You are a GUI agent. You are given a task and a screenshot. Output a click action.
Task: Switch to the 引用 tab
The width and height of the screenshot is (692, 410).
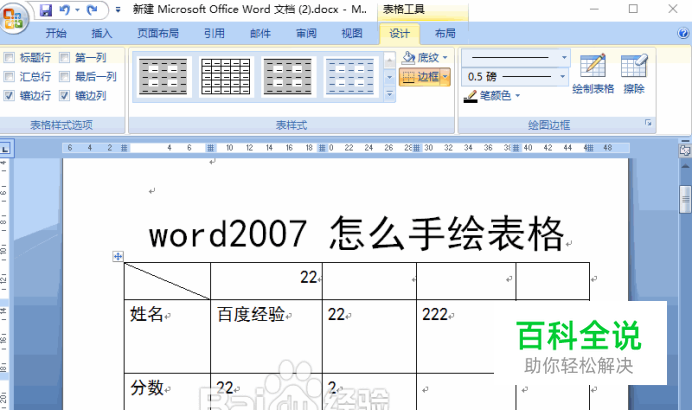click(x=214, y=34)
